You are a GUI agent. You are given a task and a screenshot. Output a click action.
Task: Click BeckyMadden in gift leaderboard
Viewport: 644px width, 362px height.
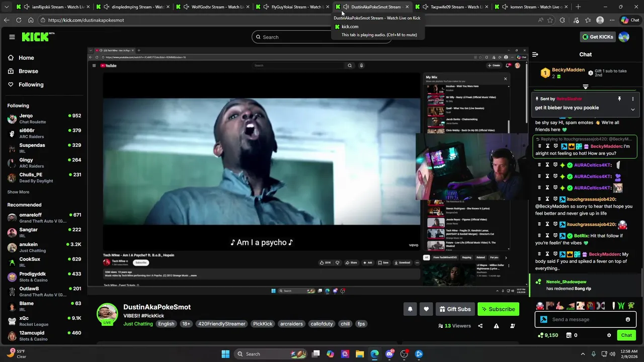[x=568, y=70]
